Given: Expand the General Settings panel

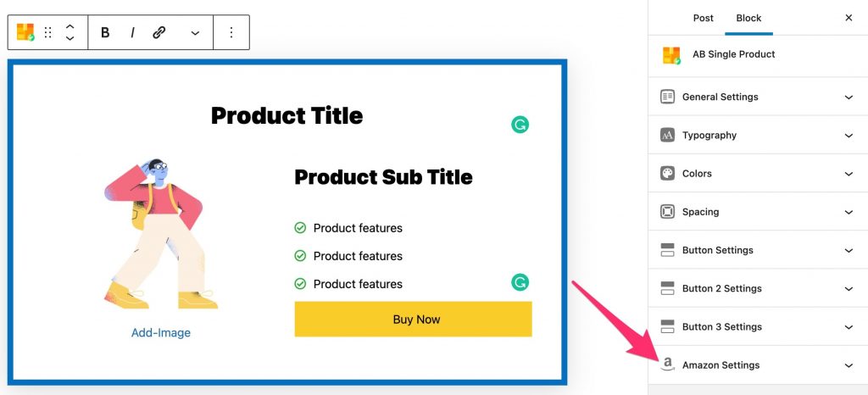Looking at the screenshot, I should 758,97.
